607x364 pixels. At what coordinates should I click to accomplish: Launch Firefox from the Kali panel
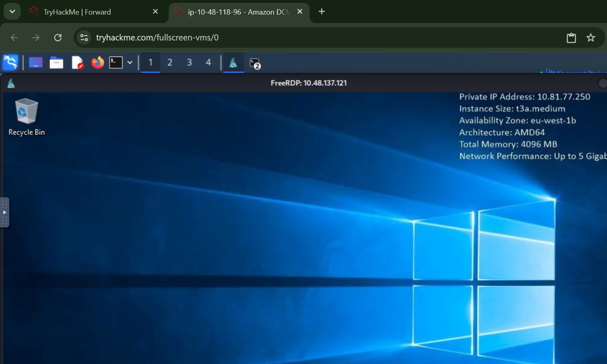[98, 63]
